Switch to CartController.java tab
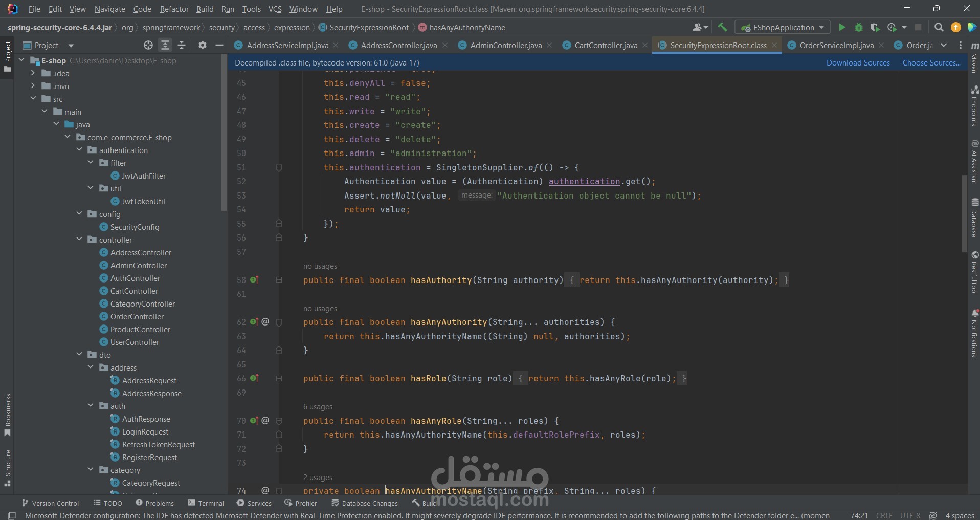This screenshot has height=520, width=980. pyautogui.click(x=606, y=46)
